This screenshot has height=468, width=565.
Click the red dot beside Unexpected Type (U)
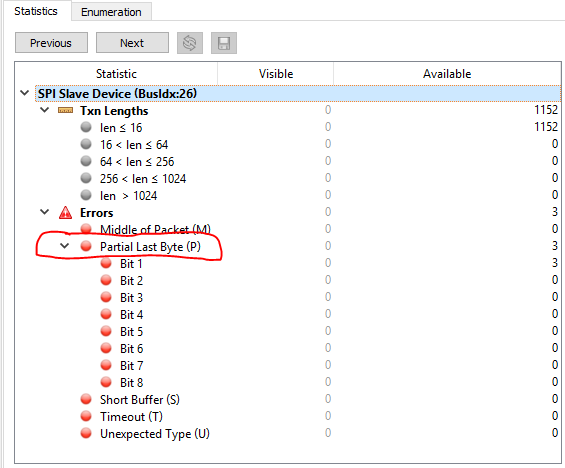(x=86, y=433)
